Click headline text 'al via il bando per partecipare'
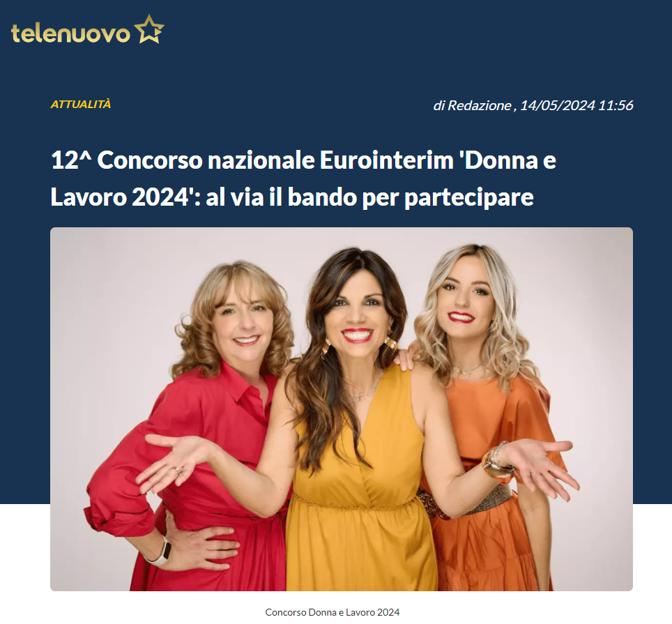 (369, 197)
